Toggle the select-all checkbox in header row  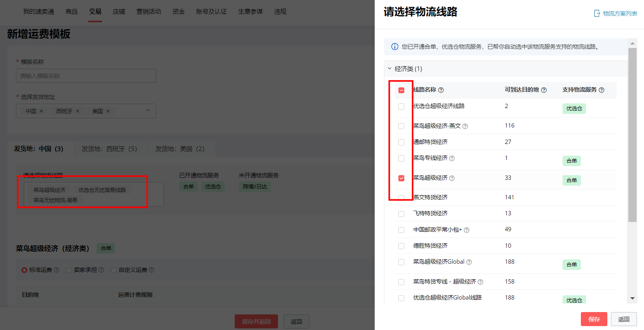pyautogui.click(x=401, y=90)
